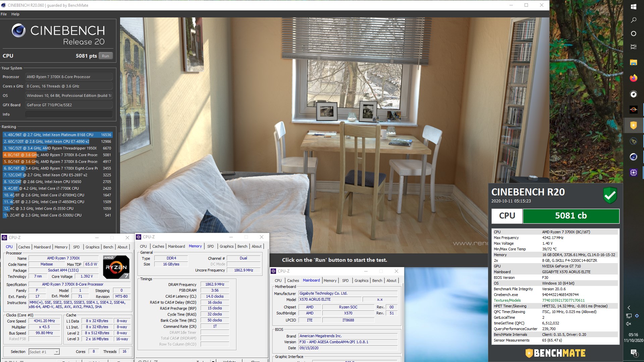The height and width of the screenshot is (362, 644).
Task: Open About tab in right CPU-Z window
Action: [x=391, y=281]
